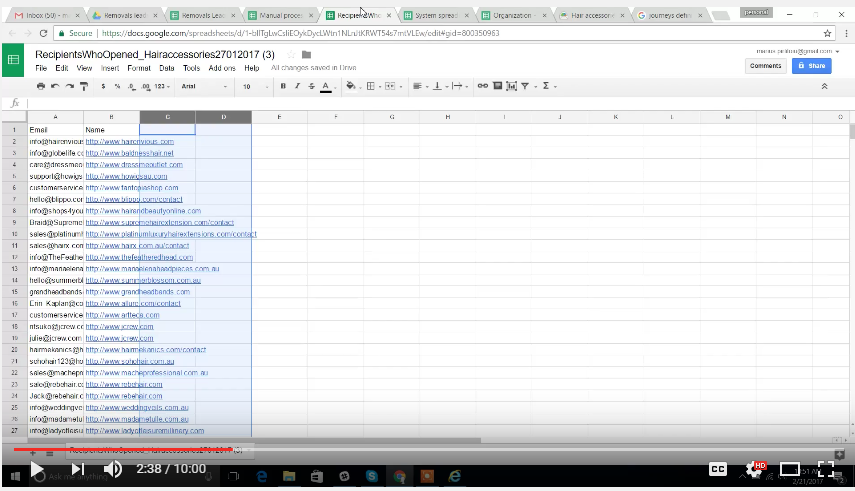
Task: Open the Format menu
Action: (x=138, y=68)
